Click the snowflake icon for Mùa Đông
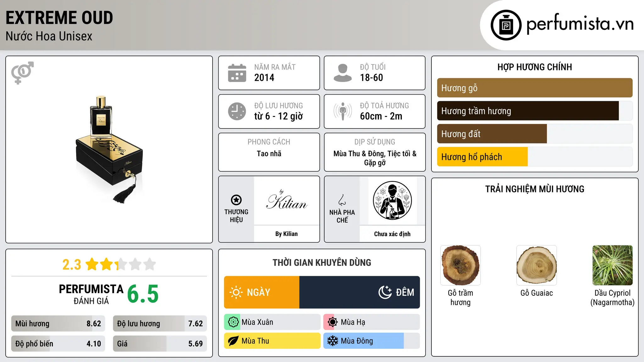Screen dimensions: 644x362 [332, 341]
